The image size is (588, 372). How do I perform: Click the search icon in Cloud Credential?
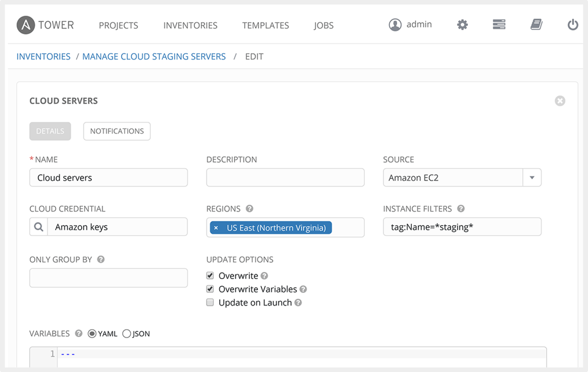[x=39, y=227]
